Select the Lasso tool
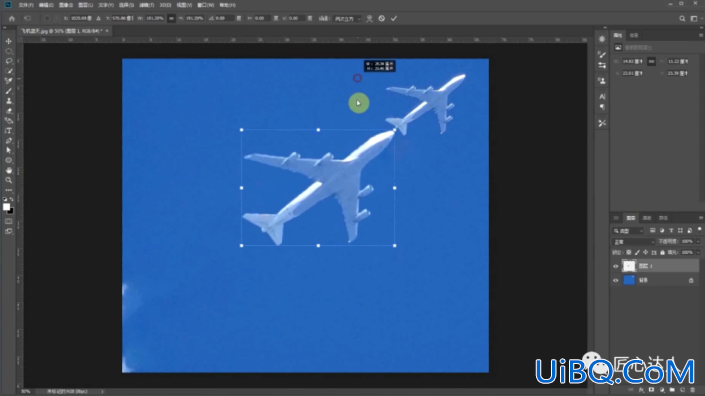The width and height of the screenshot is (705, 396). tap(9, 61)
